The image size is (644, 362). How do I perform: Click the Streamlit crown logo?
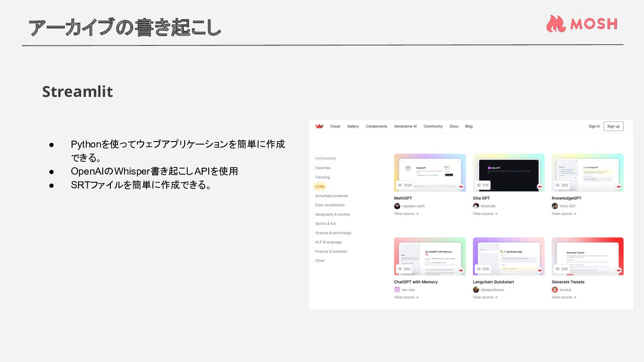(x=319, y=126)
